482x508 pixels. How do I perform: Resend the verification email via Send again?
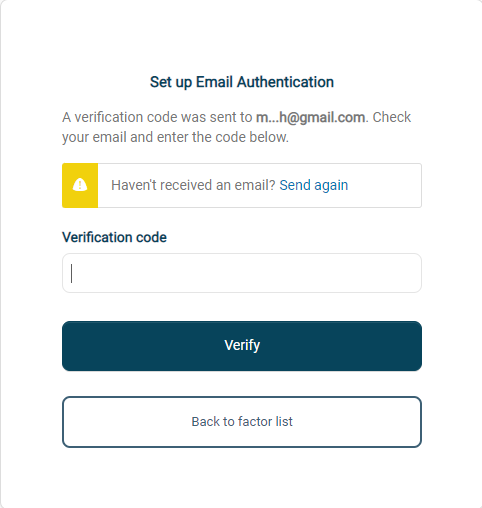pos(313,185)
